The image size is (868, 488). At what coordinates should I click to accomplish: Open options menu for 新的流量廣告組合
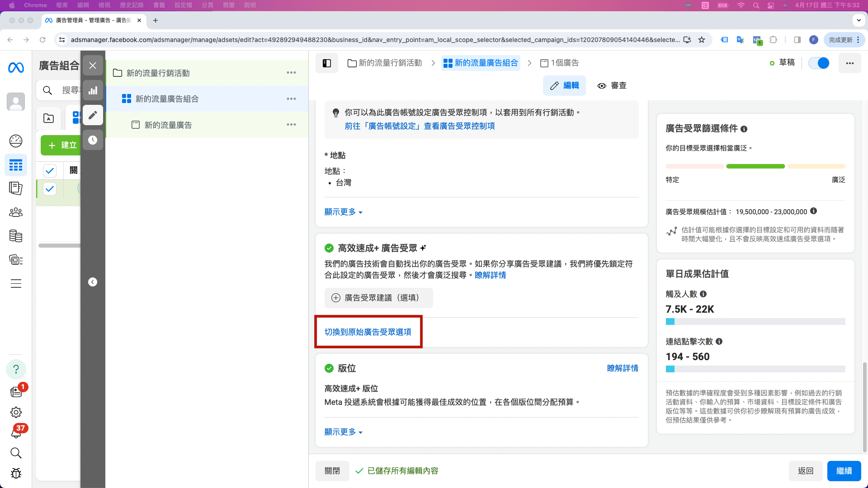pos(292,99)
